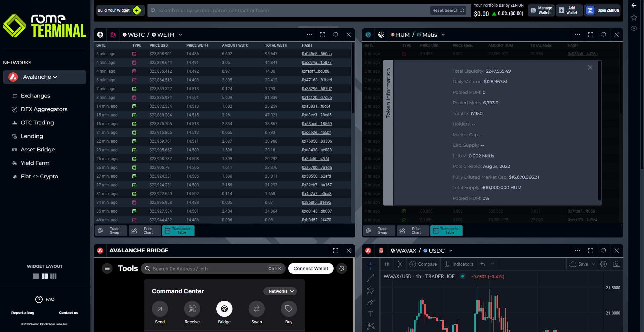
Task: Open more options in WBTC/WETH widget
Action: click(x=309, y=35)
